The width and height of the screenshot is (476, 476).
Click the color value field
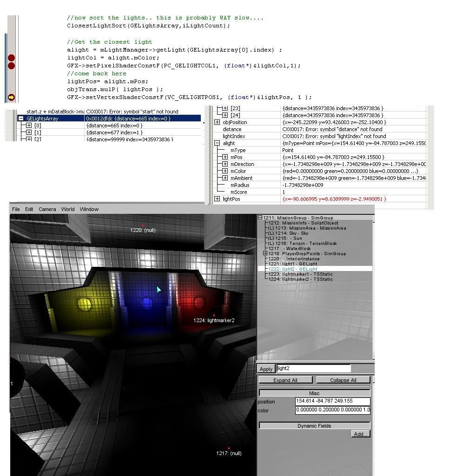(x=332, y=410)
